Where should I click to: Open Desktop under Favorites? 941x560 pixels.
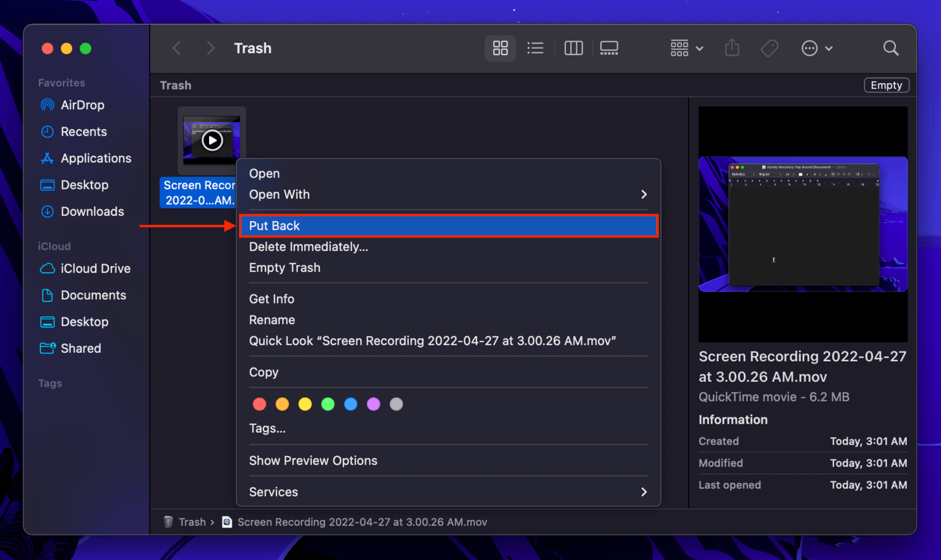84,185
